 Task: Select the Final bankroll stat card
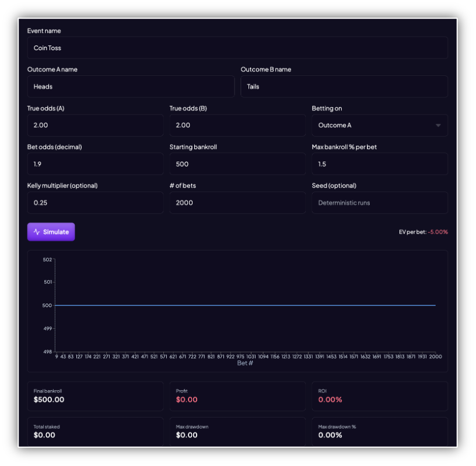click(x=95, y=396)
